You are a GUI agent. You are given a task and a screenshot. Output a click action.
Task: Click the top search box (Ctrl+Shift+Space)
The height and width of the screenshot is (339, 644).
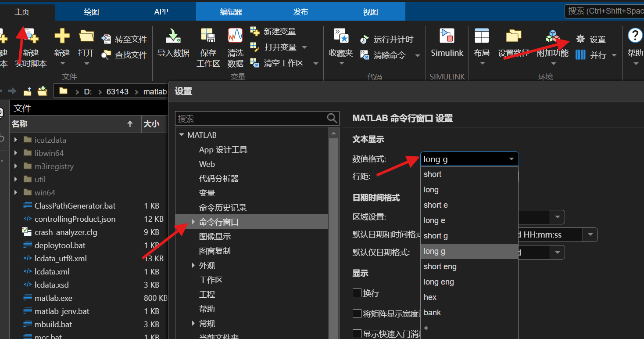pos(604,11)
